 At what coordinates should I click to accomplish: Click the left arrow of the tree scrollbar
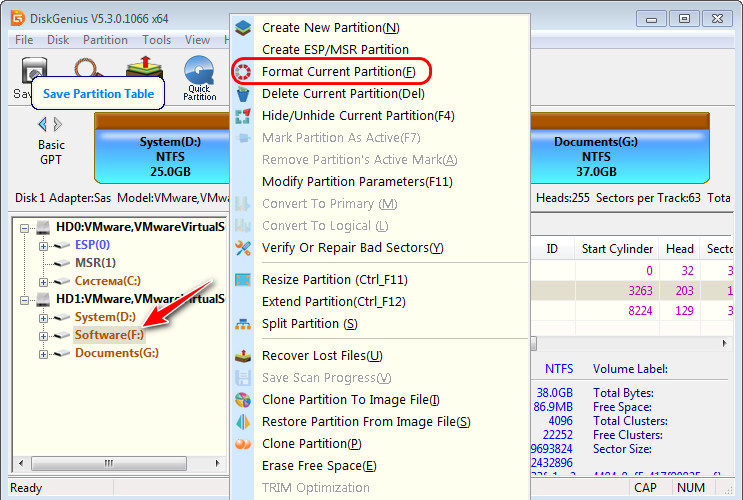pyautogui.click(x=21, y=463)
